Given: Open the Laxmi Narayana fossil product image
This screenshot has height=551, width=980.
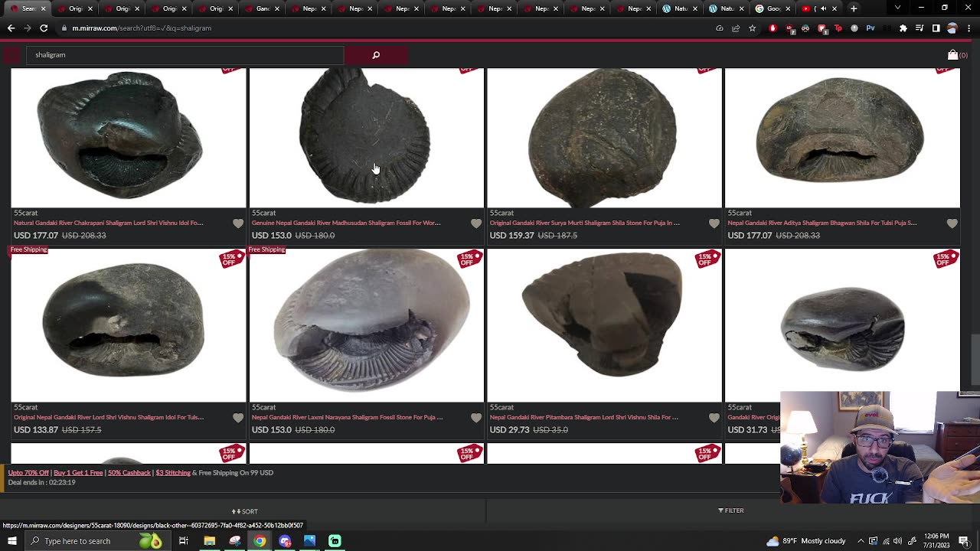Looking at the screenshot, I should [367, 326].
